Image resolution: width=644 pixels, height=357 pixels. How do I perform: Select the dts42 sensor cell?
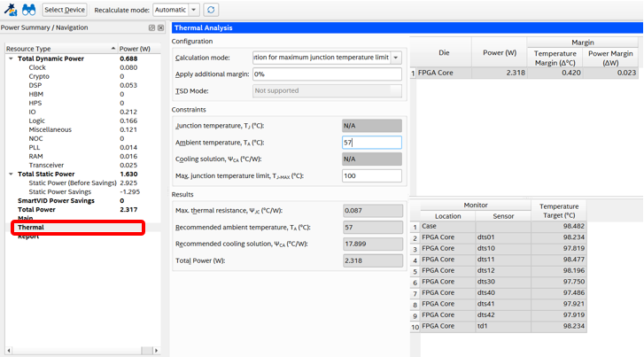point(503,315)
